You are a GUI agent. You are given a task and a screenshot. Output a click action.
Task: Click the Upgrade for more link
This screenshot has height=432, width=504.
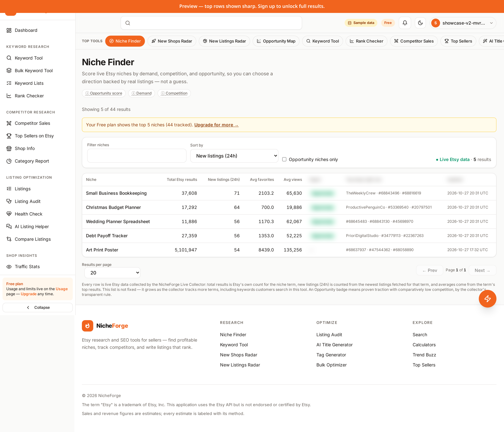[x=216, y=125]
